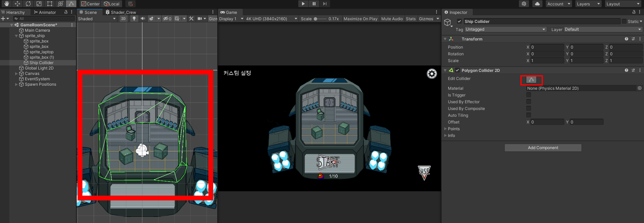Enable Used By Composite checkbox

pyautogui.click(x=528, y=108)
